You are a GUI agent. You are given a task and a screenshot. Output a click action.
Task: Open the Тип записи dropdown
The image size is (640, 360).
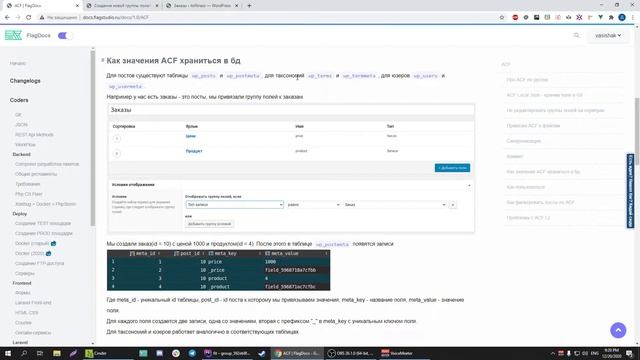[235, 204]
